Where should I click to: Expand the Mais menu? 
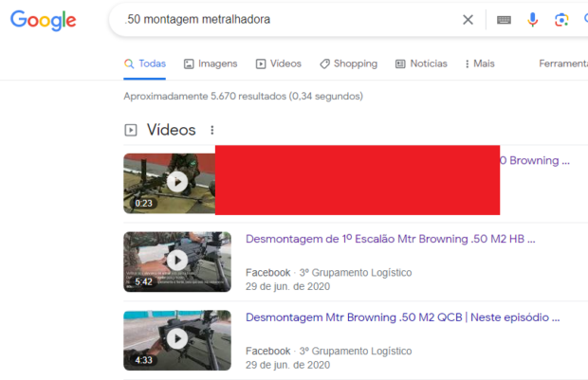[480, 63]
